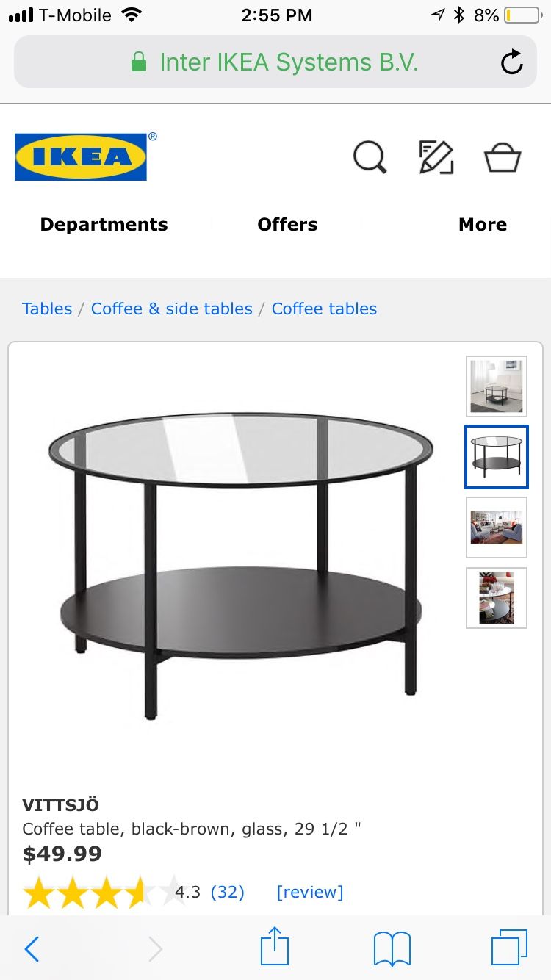Viewport: 551px width, 980px height.
Task: Open the Departments menu
Action: 104,225
